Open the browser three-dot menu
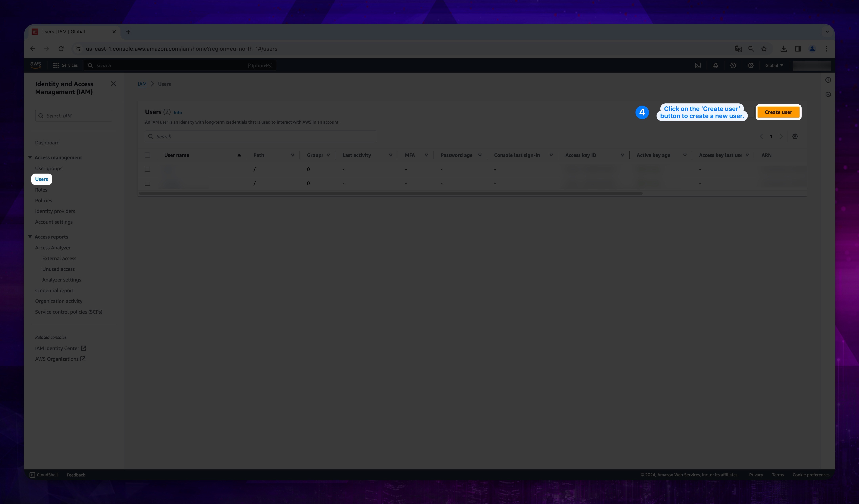859x504 pixels. [x=826, y=49]
